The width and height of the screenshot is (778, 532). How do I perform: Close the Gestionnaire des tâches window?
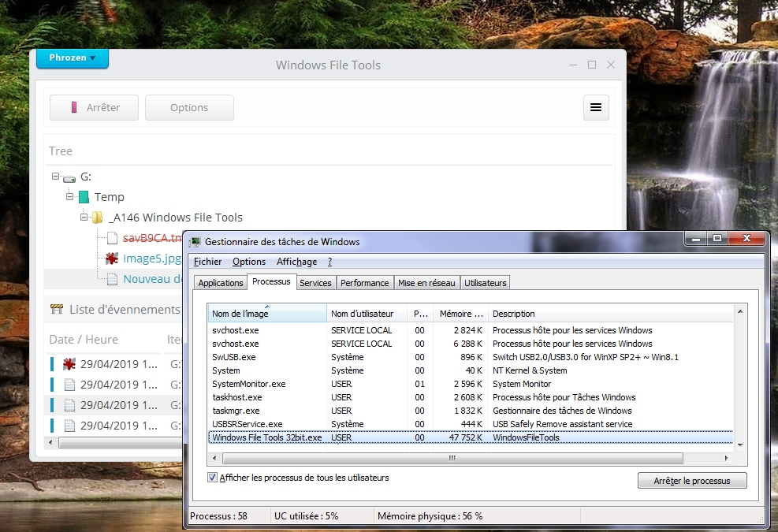coord(746,238)
